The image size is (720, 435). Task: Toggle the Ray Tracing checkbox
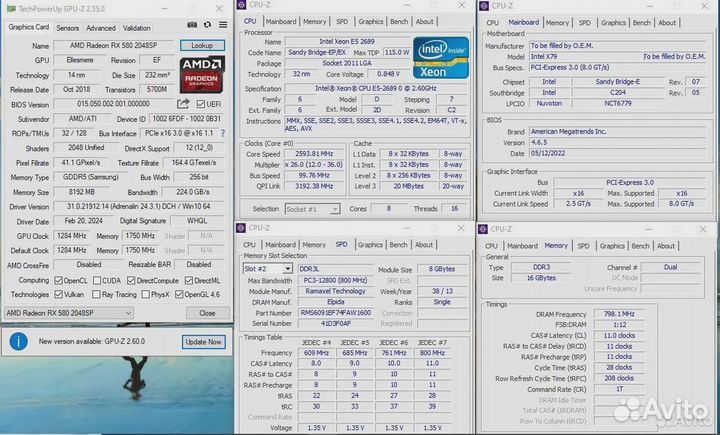click(x=94, y=294)
